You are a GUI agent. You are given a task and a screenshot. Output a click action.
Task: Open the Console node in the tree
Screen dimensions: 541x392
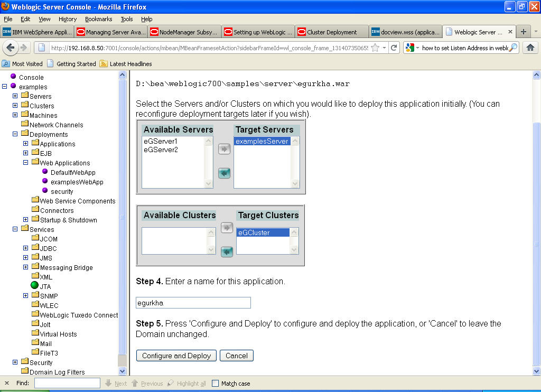31,77
